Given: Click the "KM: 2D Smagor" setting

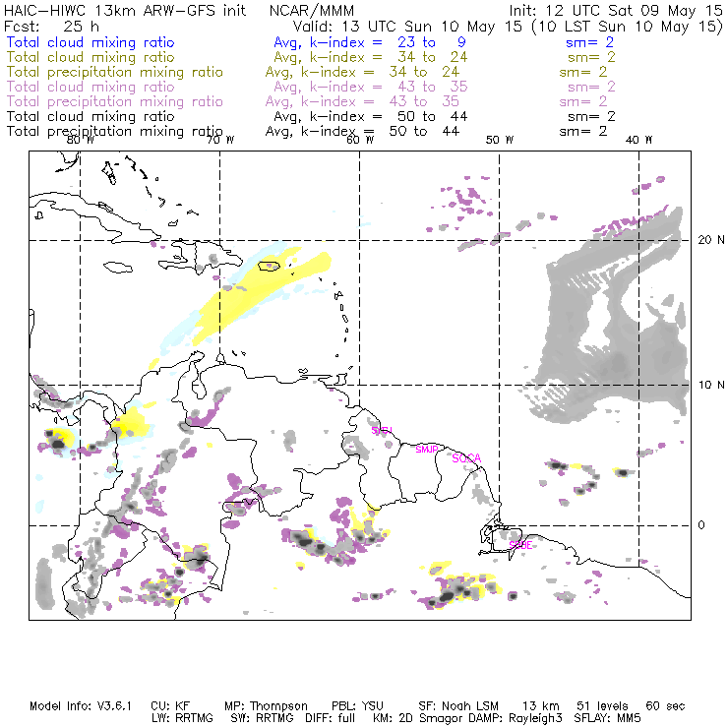Looking at the screenshot, I should [418, 719].
